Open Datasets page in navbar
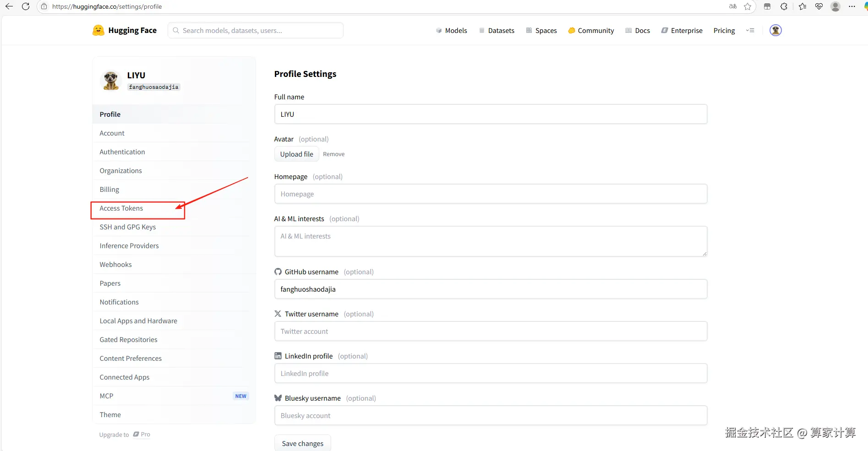 [497, 30]
